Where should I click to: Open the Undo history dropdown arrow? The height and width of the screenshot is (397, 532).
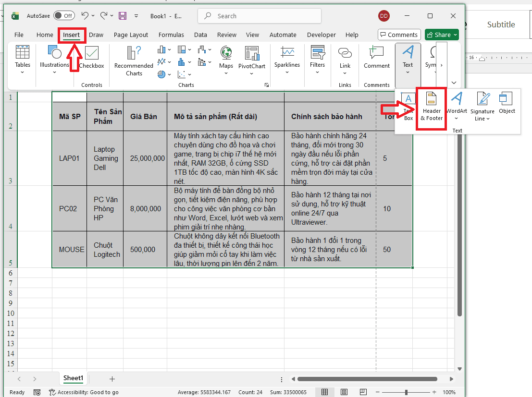pos(93,15)
